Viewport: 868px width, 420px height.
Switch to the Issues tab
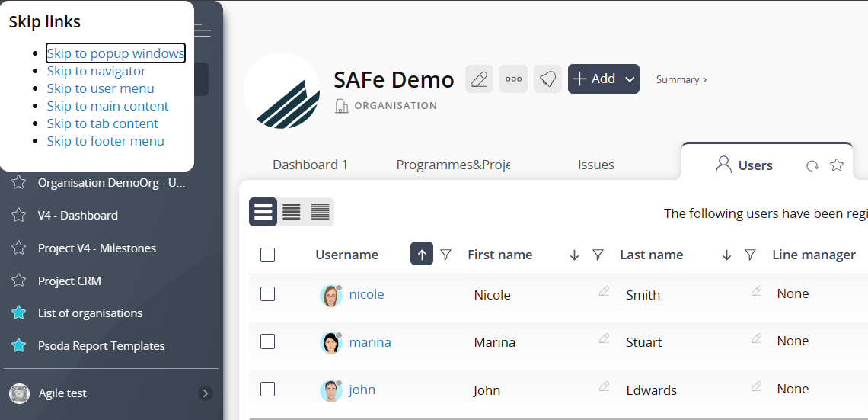pyautogui.click(x=595, y=165)
